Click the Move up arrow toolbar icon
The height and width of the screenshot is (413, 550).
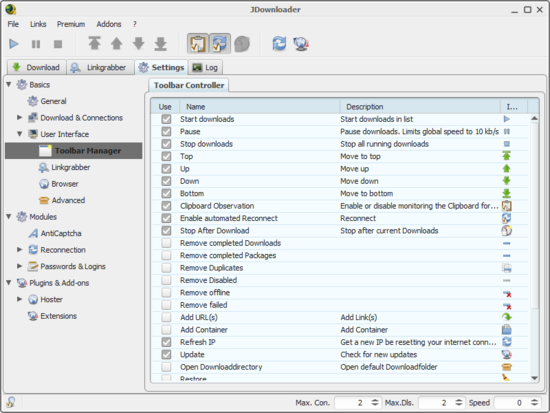point(116,44)
